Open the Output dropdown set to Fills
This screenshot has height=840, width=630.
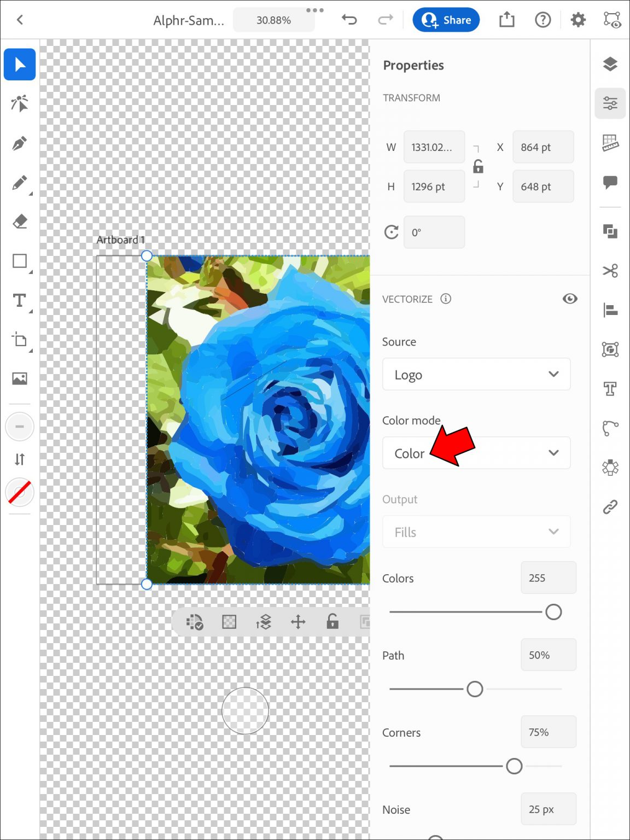tap(476, 532)
